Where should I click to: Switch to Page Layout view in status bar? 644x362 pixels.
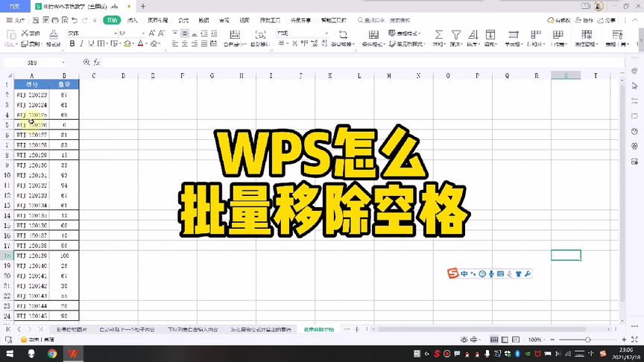click(505, 340)
